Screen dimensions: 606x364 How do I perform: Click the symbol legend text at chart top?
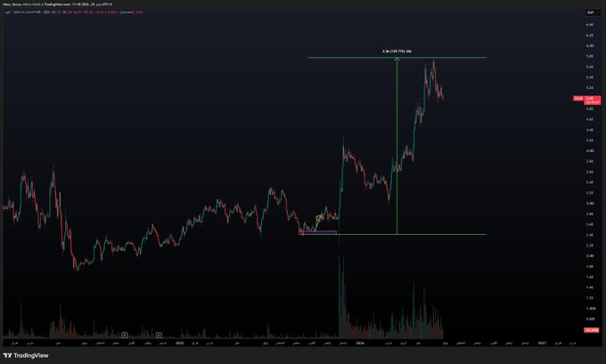pyautogui.click(x=73, y=12)
